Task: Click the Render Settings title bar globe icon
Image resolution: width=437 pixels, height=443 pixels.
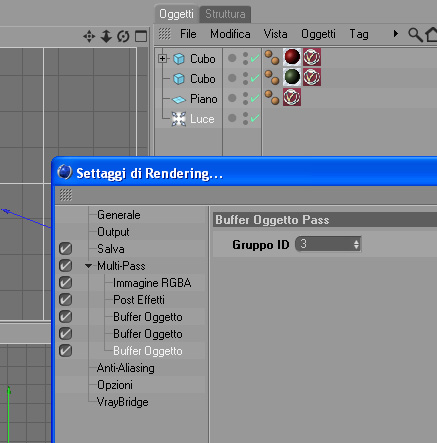Action: (64, 172)
